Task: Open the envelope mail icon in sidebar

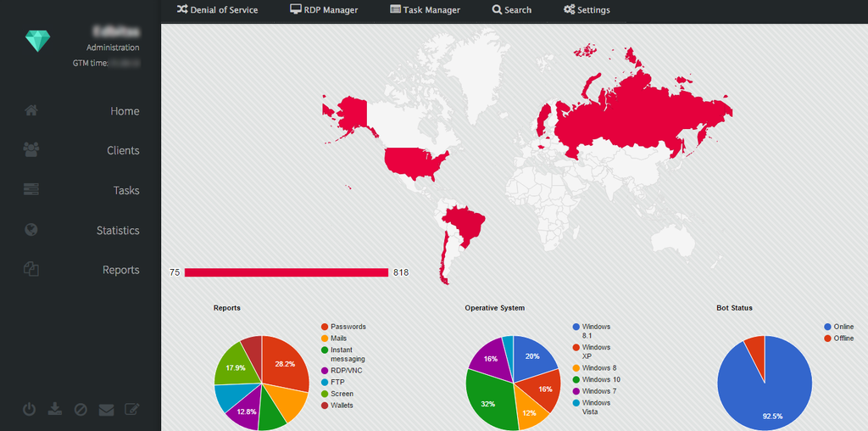Action: [x=106, y=410]
